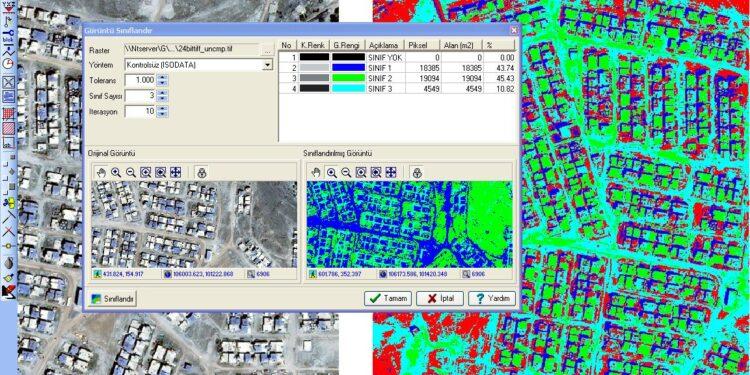The image size is (750, 375).
Task: Click the crossed-box icon in left toolbar
Action: pos(8,82)
